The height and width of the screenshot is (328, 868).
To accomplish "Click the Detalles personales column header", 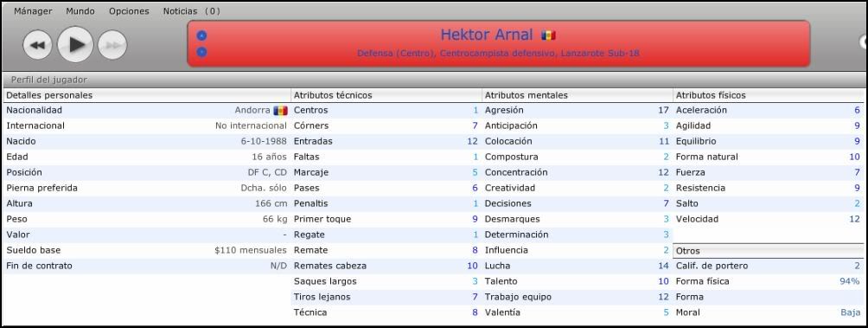I will (49, 95).
